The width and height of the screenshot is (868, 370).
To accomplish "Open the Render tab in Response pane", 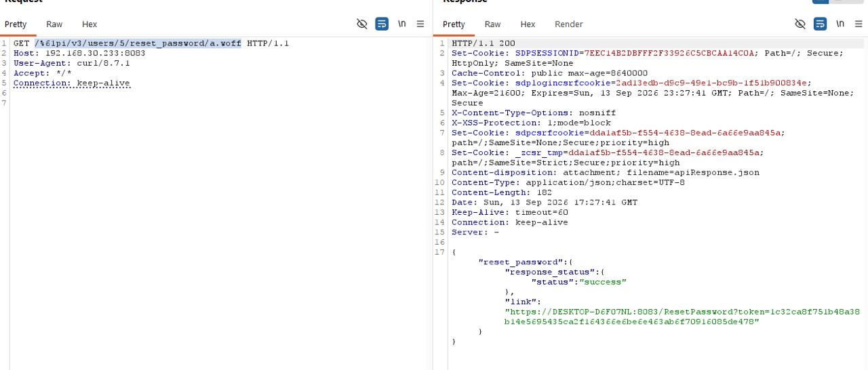I will pyautogui.click(x=569, y=24).
